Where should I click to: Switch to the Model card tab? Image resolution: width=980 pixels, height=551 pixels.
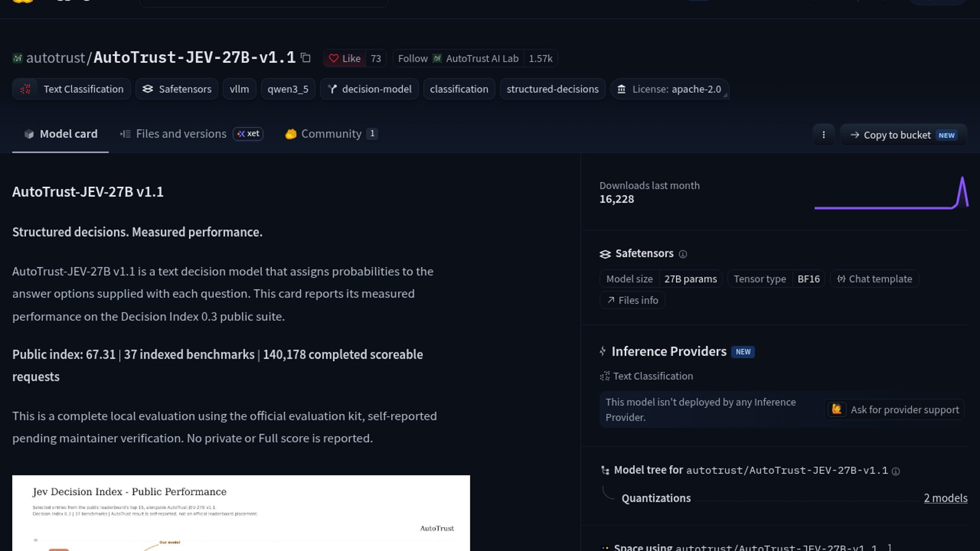[60, 134]
